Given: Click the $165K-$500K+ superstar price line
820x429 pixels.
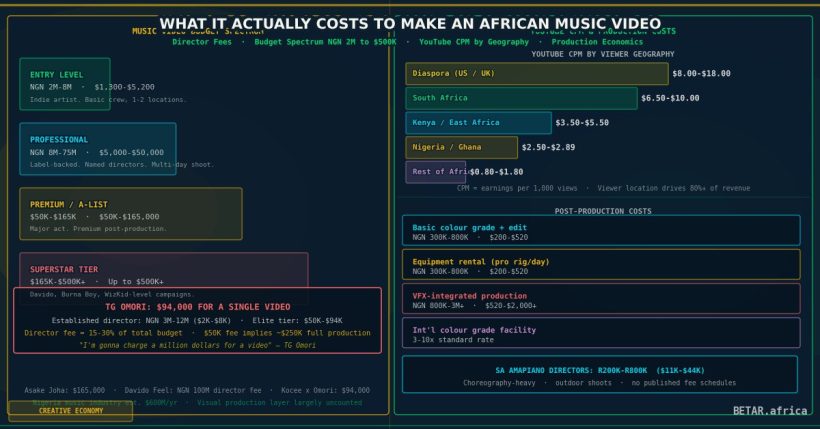Looking at the screenshot, I should click(97, 282).
